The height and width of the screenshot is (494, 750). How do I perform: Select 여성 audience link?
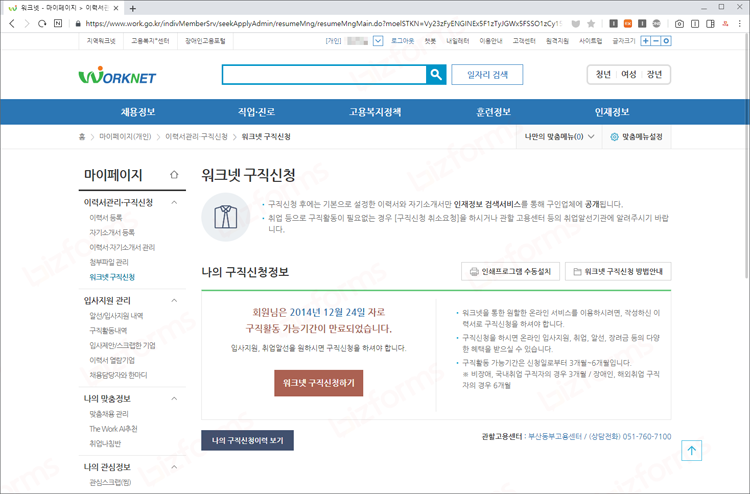pos(629,75)
